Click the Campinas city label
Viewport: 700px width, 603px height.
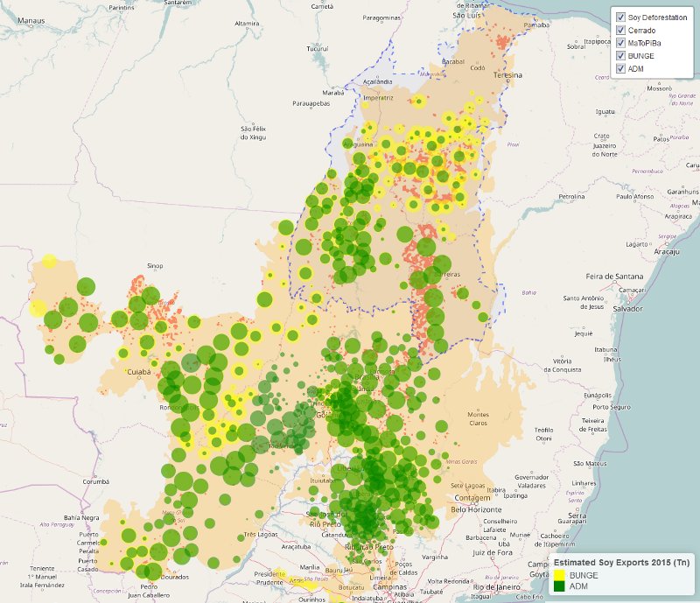(389, 587)
